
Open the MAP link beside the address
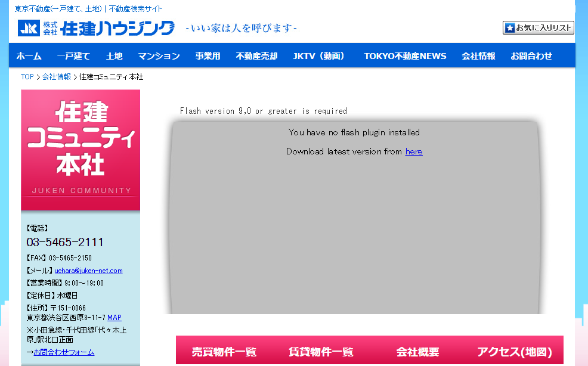point(114,318)
